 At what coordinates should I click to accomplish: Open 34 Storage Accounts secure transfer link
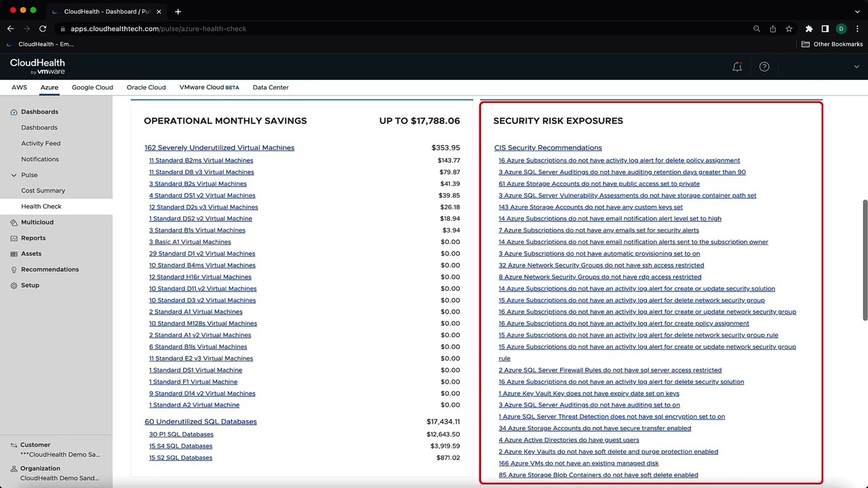coord(595,428)
